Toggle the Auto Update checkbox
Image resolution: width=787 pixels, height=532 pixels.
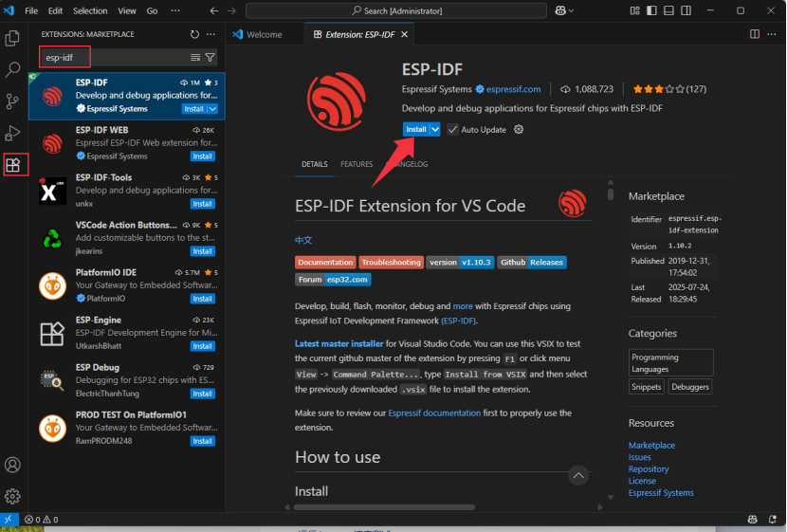coord(452,130)
